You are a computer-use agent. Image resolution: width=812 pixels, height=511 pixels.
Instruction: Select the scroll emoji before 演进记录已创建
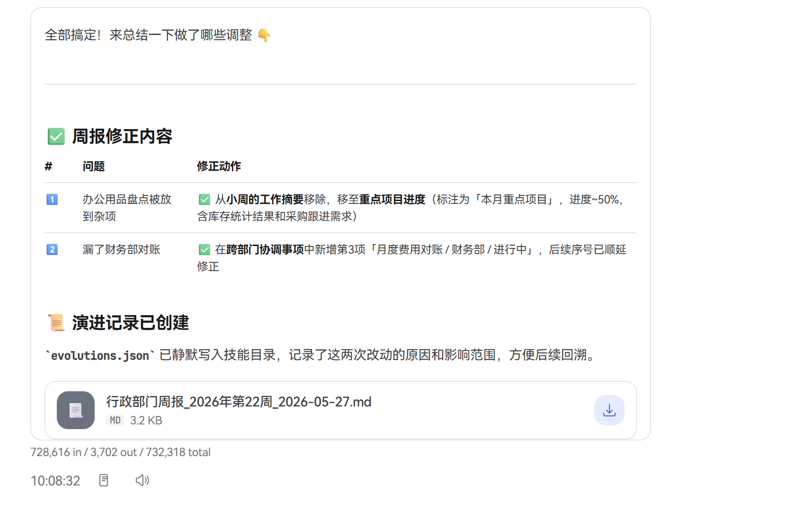coord(56,323)
